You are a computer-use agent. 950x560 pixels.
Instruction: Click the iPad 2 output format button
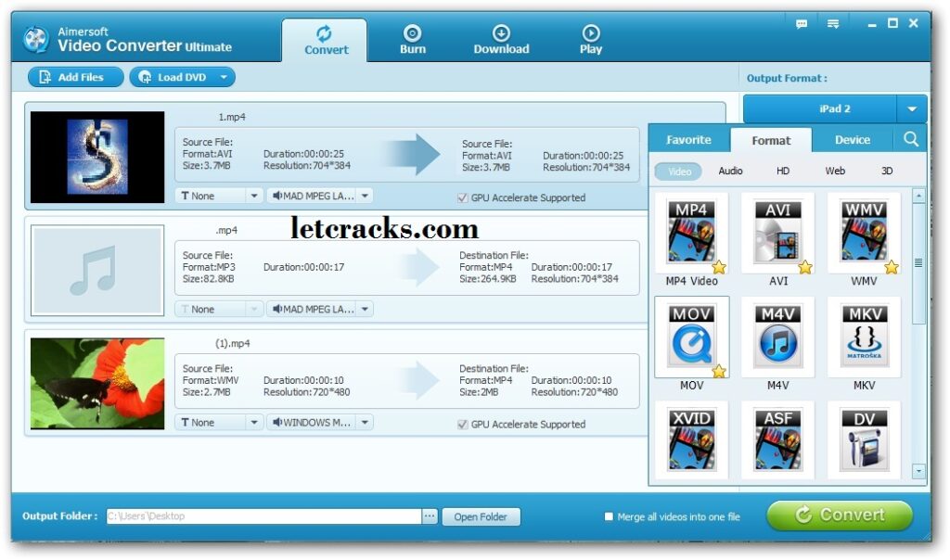[x=820, y=109]
